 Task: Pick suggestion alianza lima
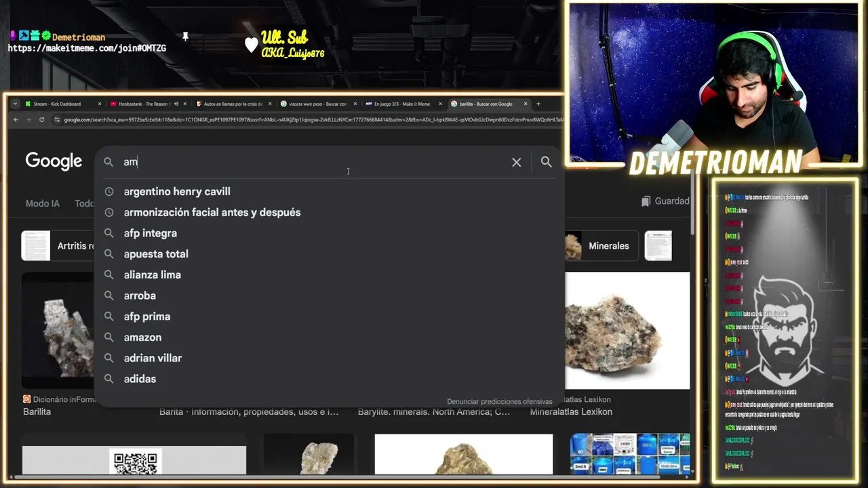[153, 274]
